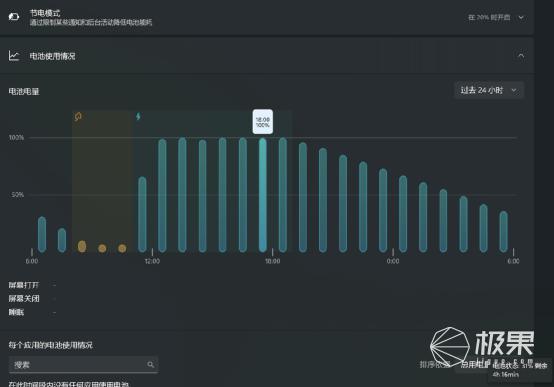
Task: Click the first orange low-battery bar
Action: click(x=82, y=246)
